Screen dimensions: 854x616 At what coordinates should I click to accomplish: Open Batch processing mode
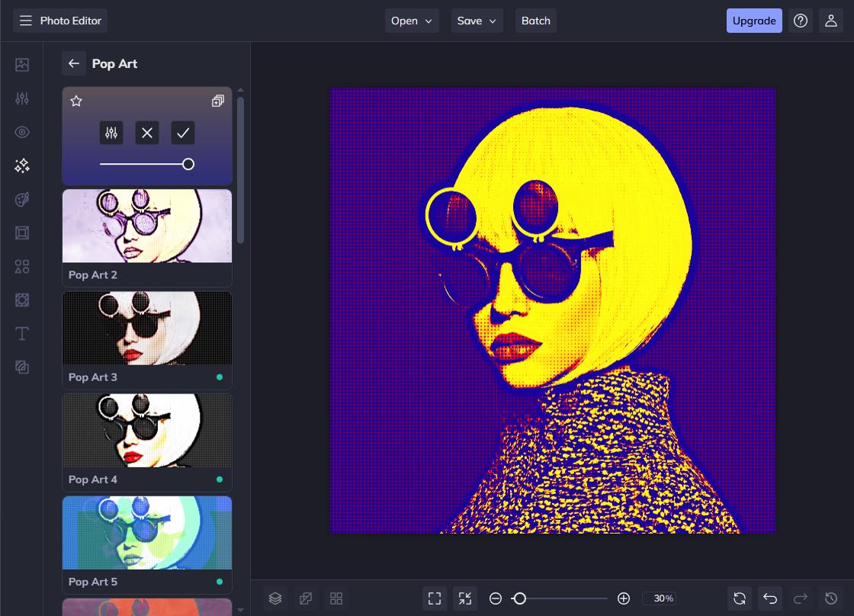pos(536,21)
